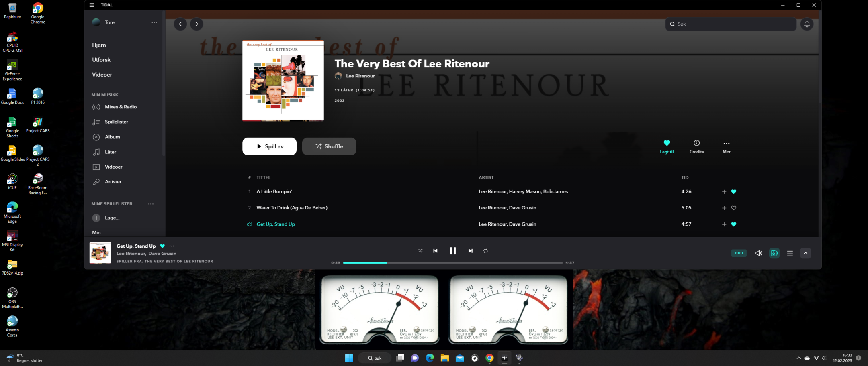This screenshot has width=868, height=366.
Task: Toggle the Lagt til album favorite heart
Action: (x=667, y=146)
